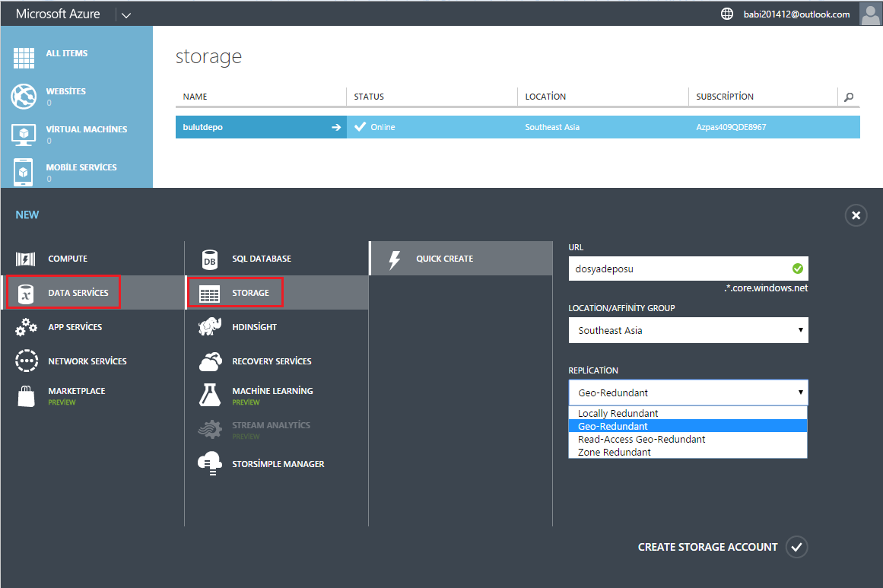Click the Online status cell
Screen dimensions: 883x588
click(x=383, y=127)
